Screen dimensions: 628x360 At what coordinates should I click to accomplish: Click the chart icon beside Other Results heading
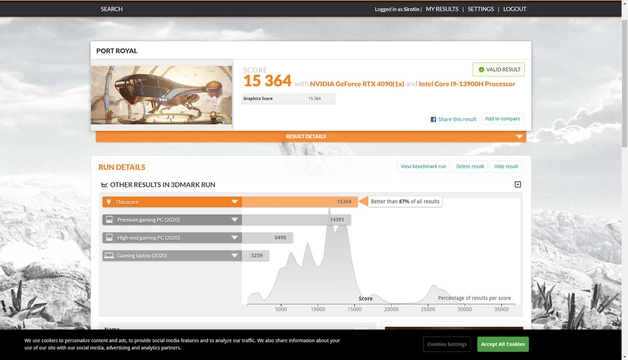pos(104,185)
